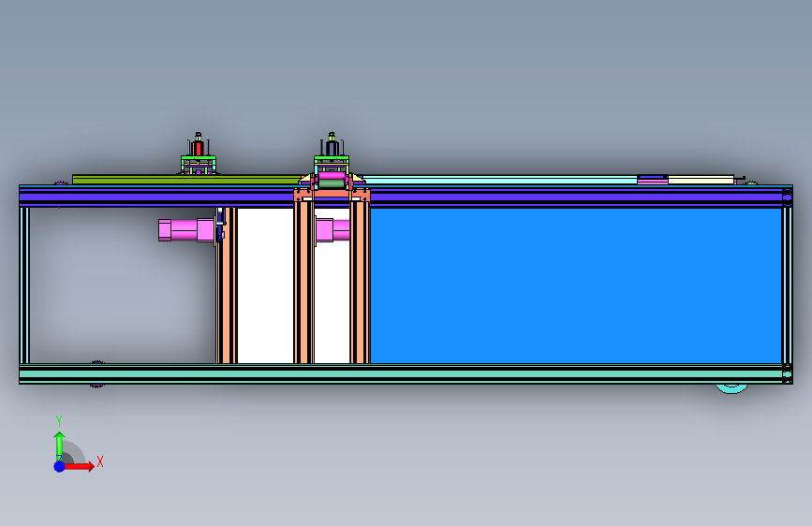Viewport: 812px width, 526px height.
Task: Click the red X axis arrow of the triad
Action: 80,466
